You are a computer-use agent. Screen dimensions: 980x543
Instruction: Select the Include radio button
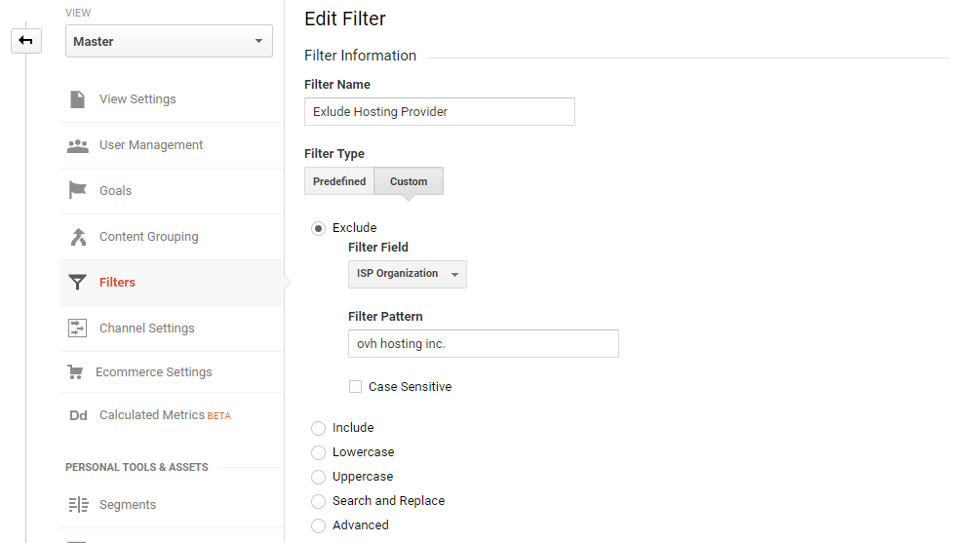click(x=318, y=428)
